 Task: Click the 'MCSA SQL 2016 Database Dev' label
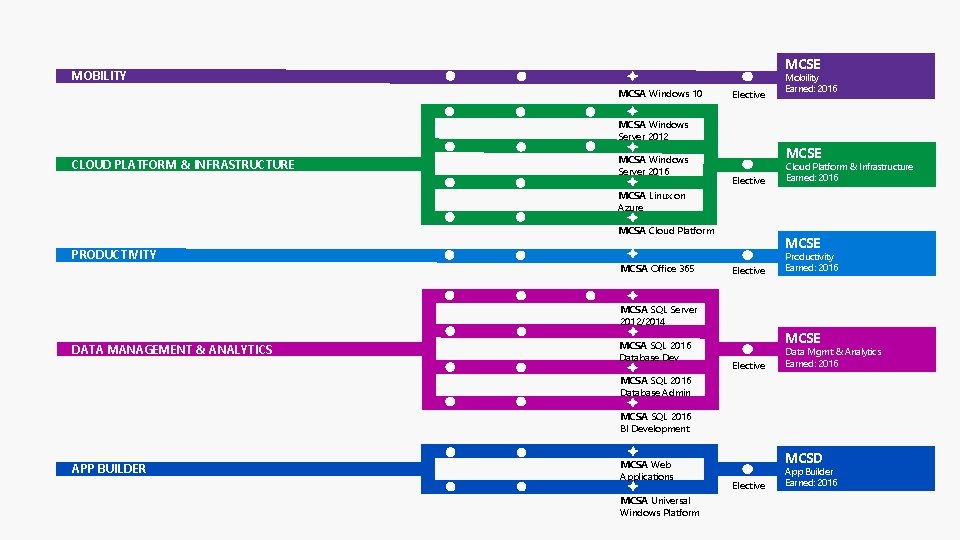655,351
